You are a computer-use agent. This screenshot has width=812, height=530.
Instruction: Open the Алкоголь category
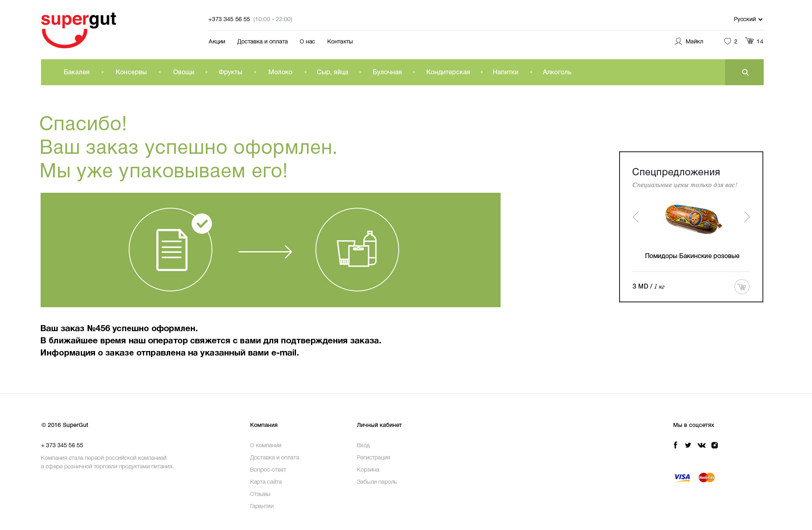coord(557,72)
